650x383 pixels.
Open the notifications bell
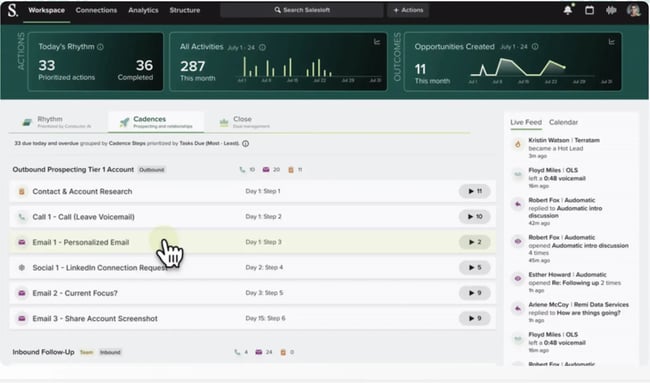568,10
